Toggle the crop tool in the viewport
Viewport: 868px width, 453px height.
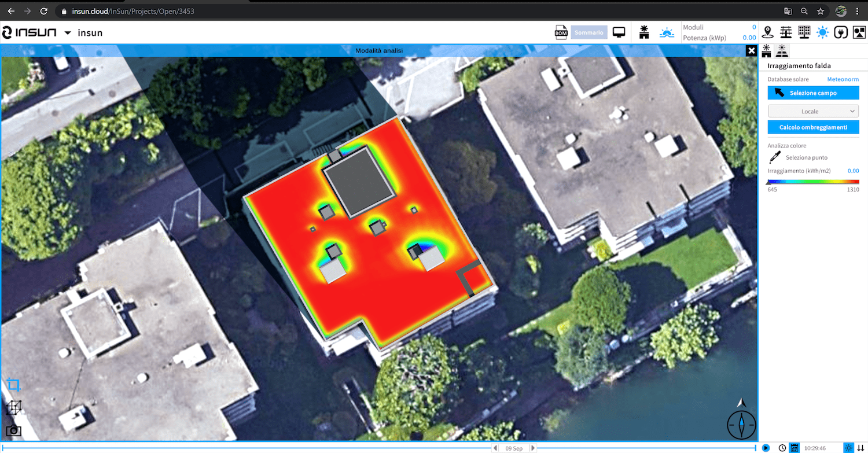(14, 385)
